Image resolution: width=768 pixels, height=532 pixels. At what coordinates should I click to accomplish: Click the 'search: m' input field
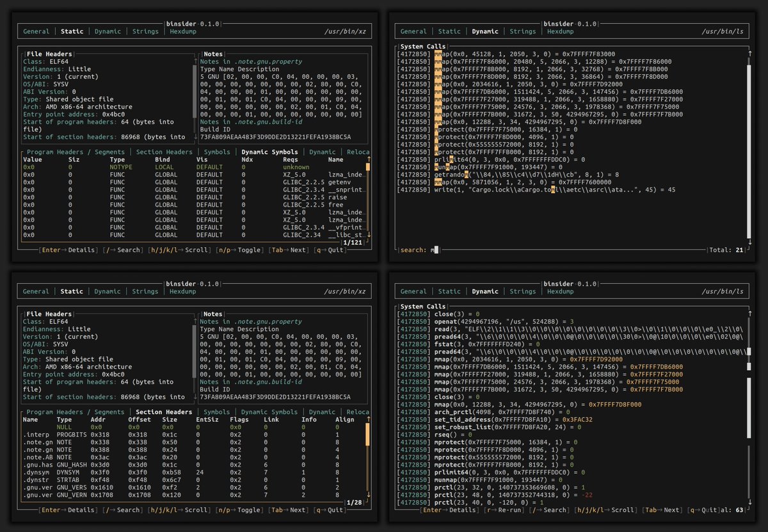coord(550,250)
